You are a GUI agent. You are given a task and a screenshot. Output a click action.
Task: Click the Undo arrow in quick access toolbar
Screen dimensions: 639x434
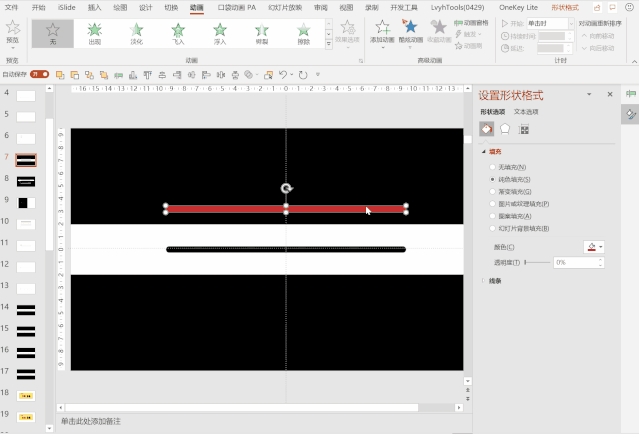(283, 75)
